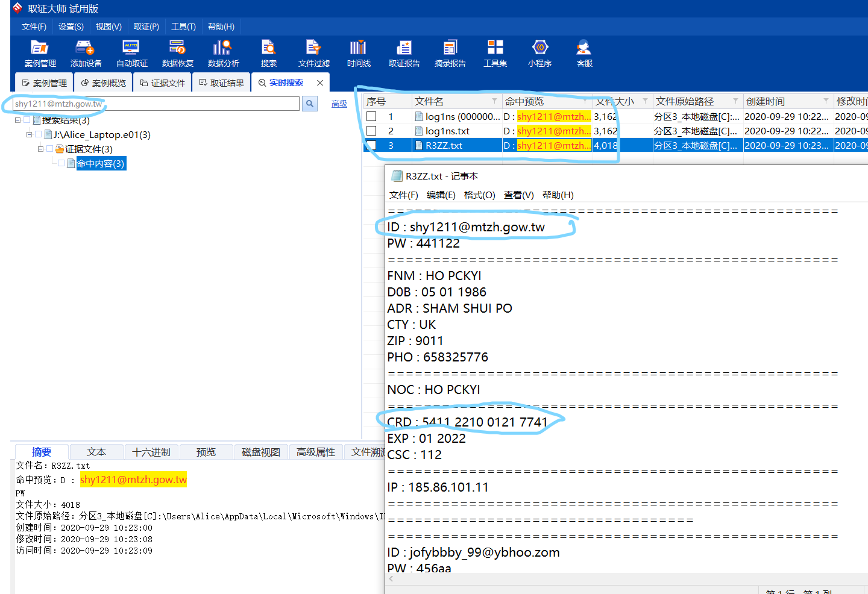Open filter dropdown on 文件名 column
The width and height of the screenshot is (868, 594).
tap(494, 101)
